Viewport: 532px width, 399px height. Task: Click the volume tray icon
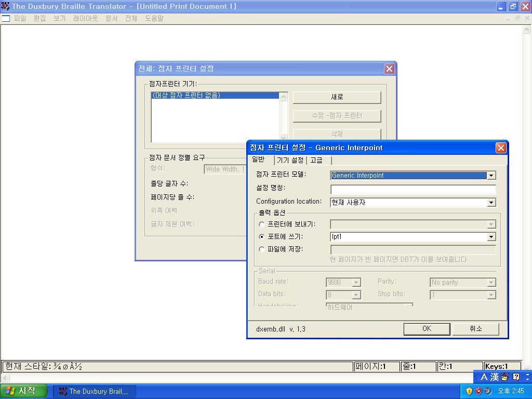[x=487, y=391]
